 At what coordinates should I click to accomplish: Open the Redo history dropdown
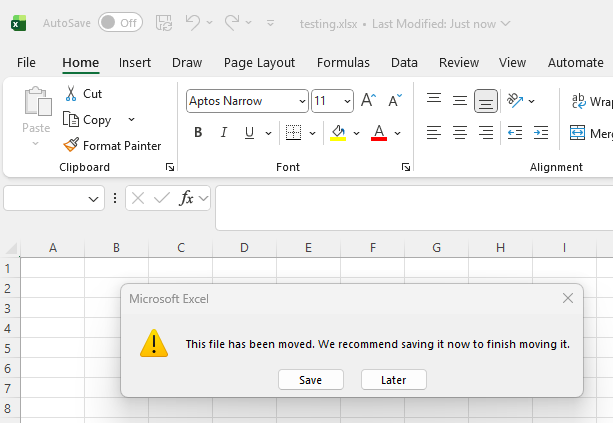249,23
